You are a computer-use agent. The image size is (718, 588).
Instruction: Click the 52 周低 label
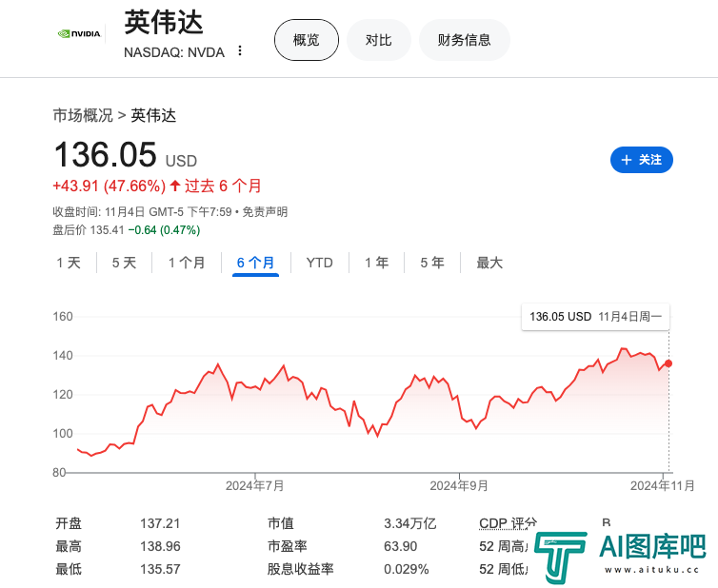[x=503, y=569]
